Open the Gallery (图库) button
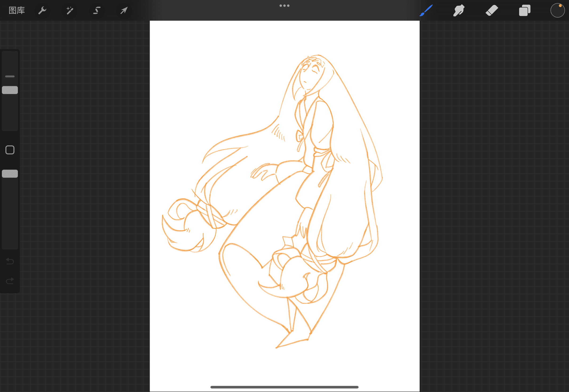This screenshot has width=569, height=392. coord(17,10)
